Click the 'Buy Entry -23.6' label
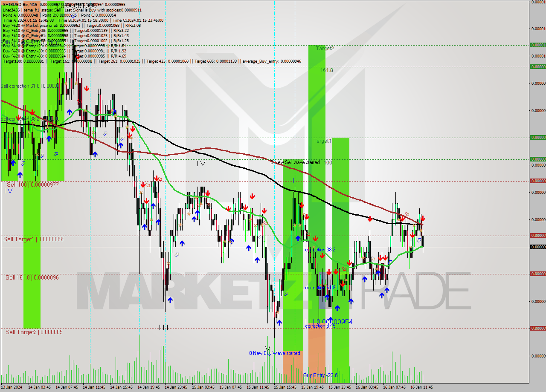Viewport: 546px width, 392px height. 320,375
